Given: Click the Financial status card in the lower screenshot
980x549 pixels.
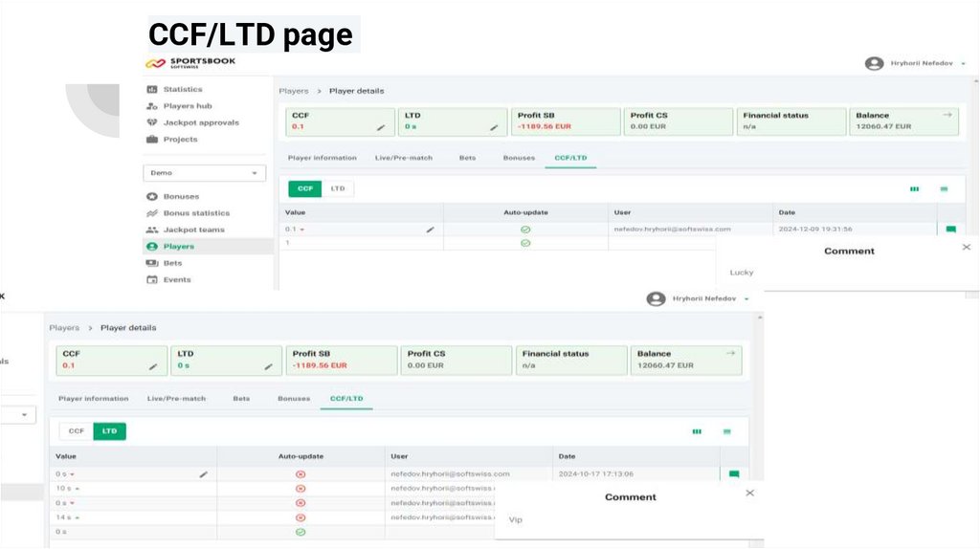Looking at the screenshot, I should tap(571, 360).
